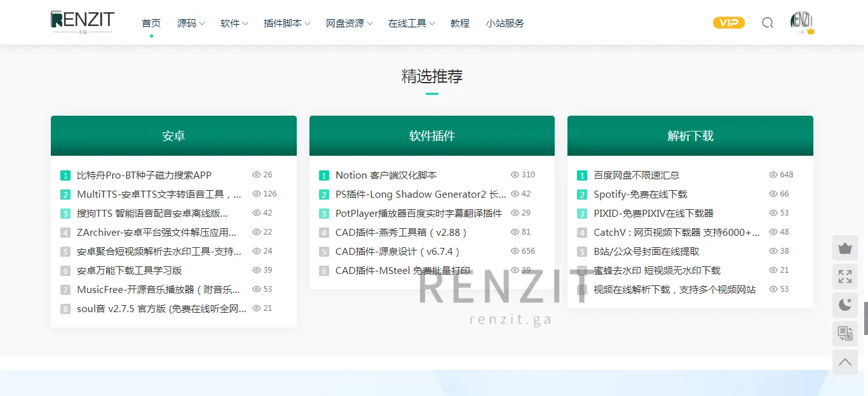Open the Notion 客户端汉化脚本 article
The height and width of the screenshot is (396, 868).
(386, 175)
